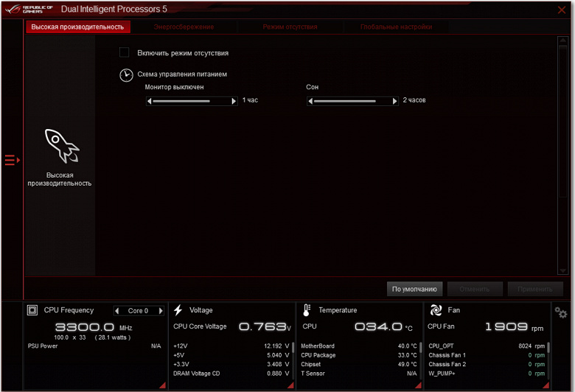The height and width of the screenshot is (392, 575).
Task: Click the 'Схема управления питанием' label
Action: pos(182,74)
